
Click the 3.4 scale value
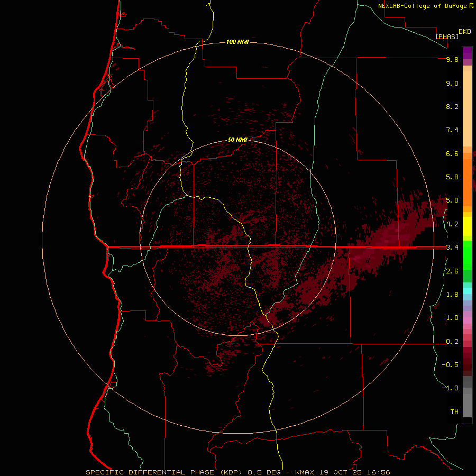[x=452, y=248]
